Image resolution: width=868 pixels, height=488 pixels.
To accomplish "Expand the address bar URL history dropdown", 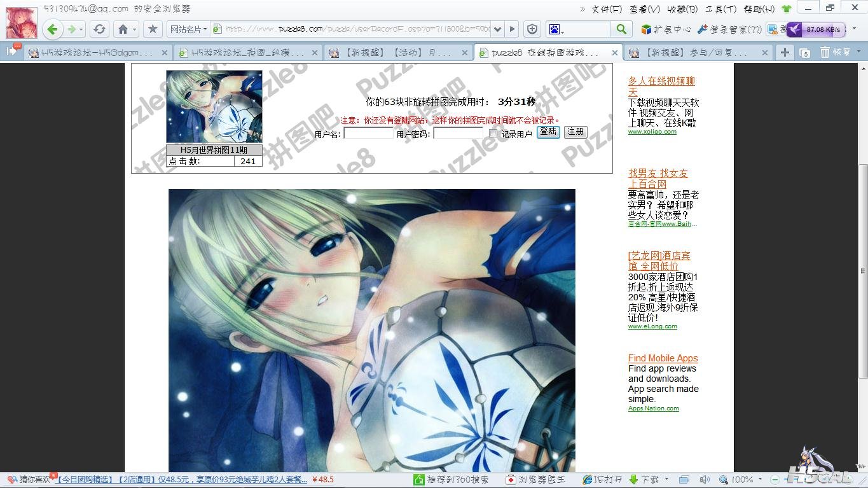I will point(497,29).
